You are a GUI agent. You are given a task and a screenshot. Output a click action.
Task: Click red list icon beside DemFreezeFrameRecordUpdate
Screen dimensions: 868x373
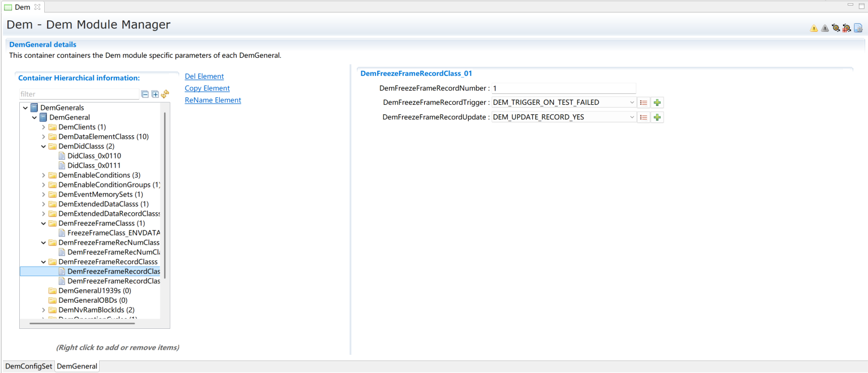(643, 117)
